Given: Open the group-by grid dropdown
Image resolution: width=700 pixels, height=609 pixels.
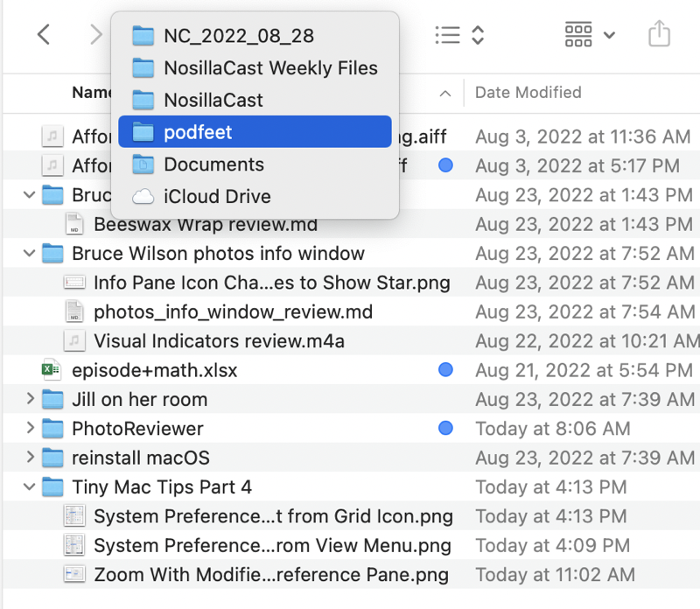Looking at the screenshot, I should coord(589,35).
